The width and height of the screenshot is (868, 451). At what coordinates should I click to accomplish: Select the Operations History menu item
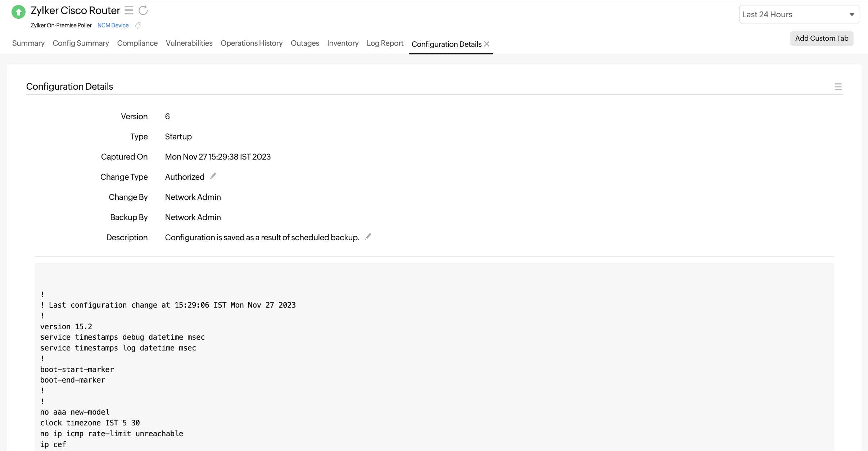pos(252,44)
